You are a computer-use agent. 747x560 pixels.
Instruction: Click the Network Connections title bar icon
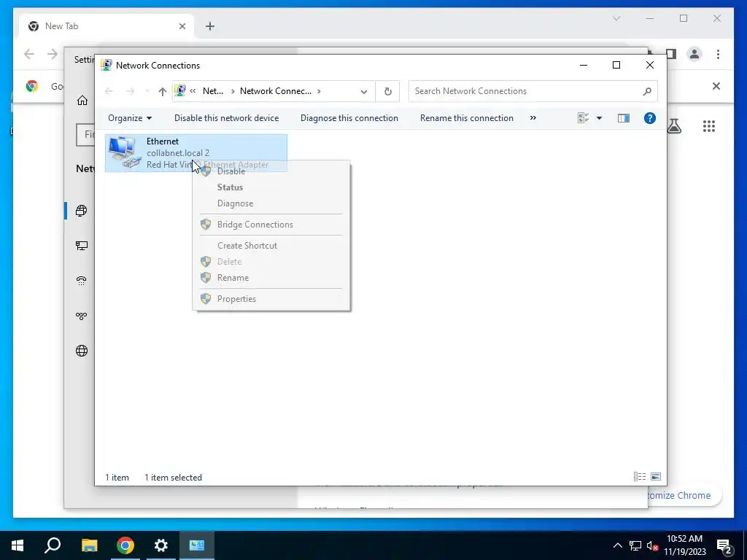107,65
